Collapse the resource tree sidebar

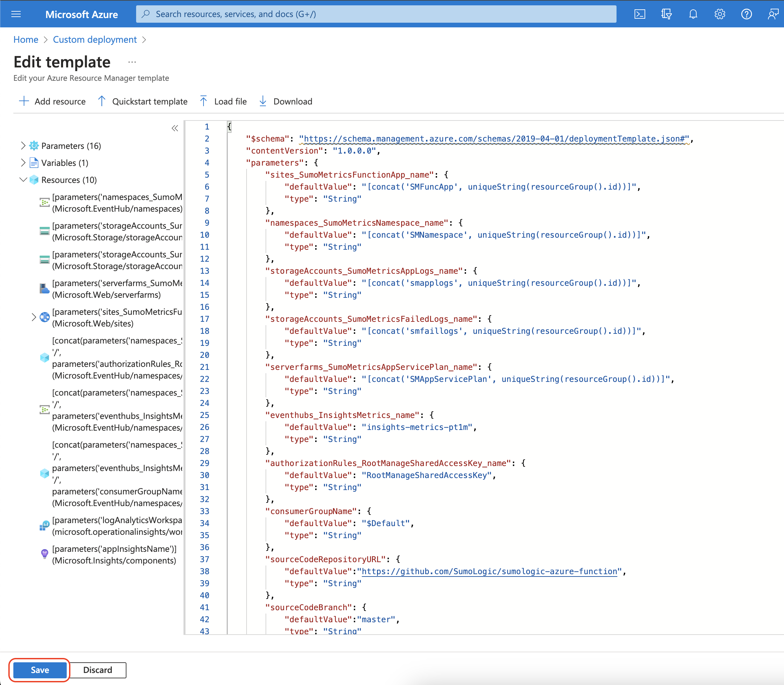point(175,129)
